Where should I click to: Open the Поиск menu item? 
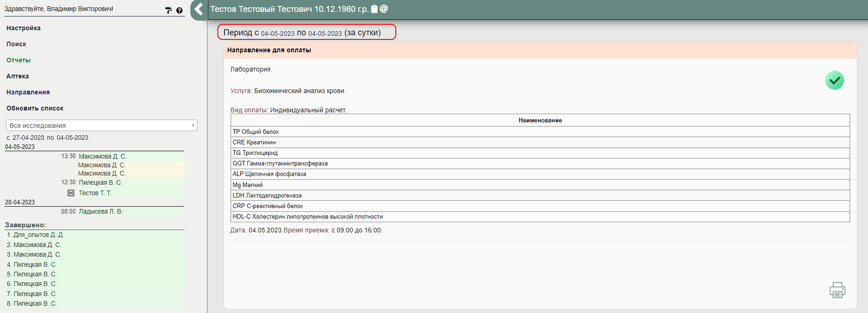[x=16, y=44]
